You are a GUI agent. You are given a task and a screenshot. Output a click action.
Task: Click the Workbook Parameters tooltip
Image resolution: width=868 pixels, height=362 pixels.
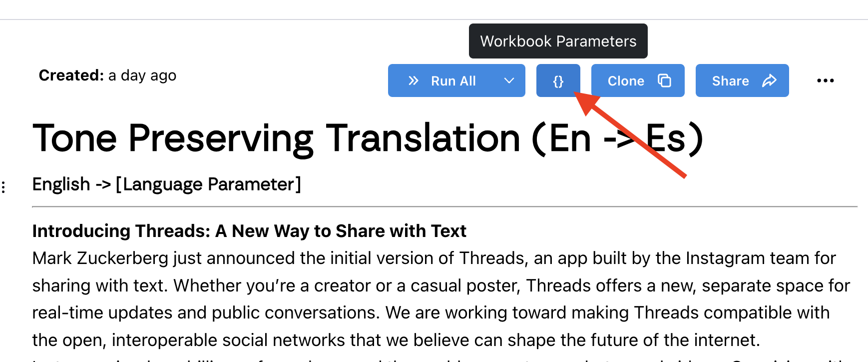point(558,41)
